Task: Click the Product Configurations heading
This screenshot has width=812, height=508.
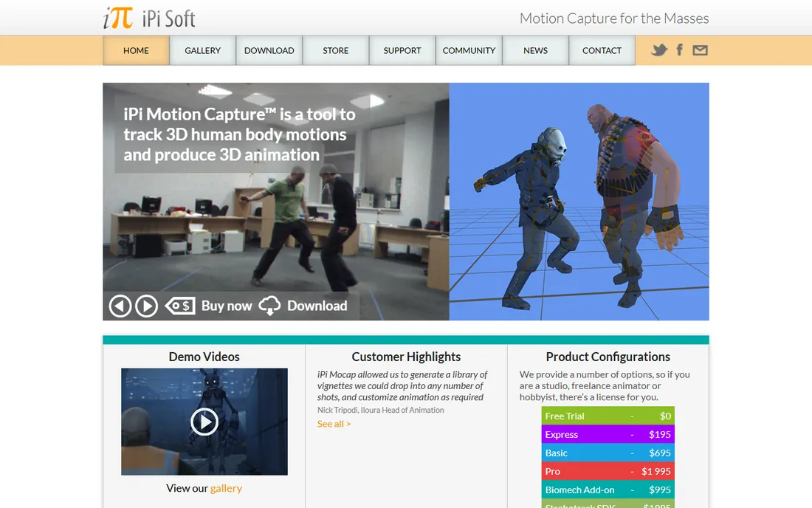Action: pos(608,357)
